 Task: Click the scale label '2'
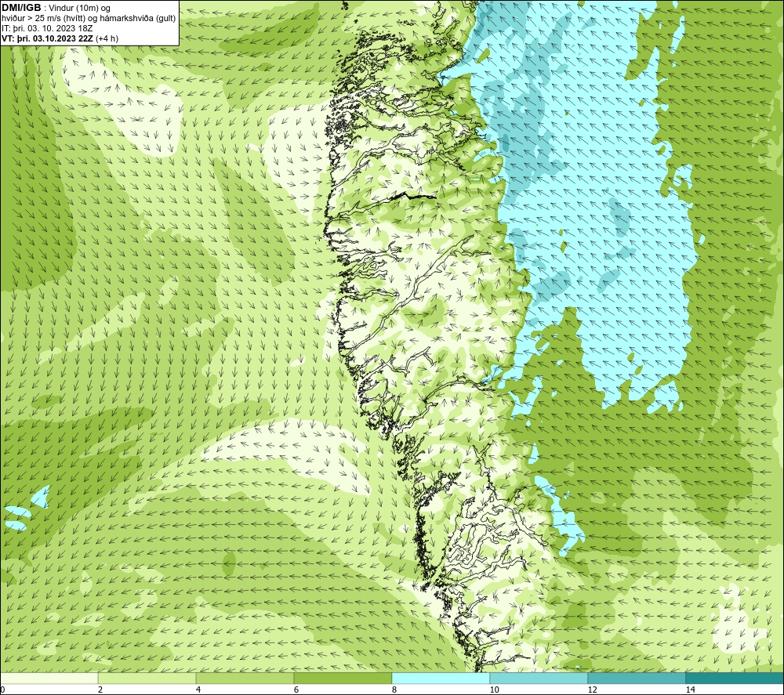(x=100, y=690)
